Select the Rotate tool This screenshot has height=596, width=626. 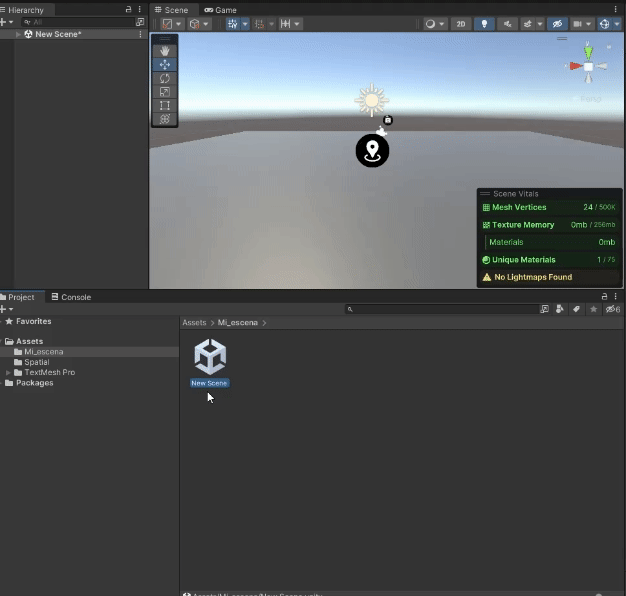pyautogui.click(x=165, y=78)
